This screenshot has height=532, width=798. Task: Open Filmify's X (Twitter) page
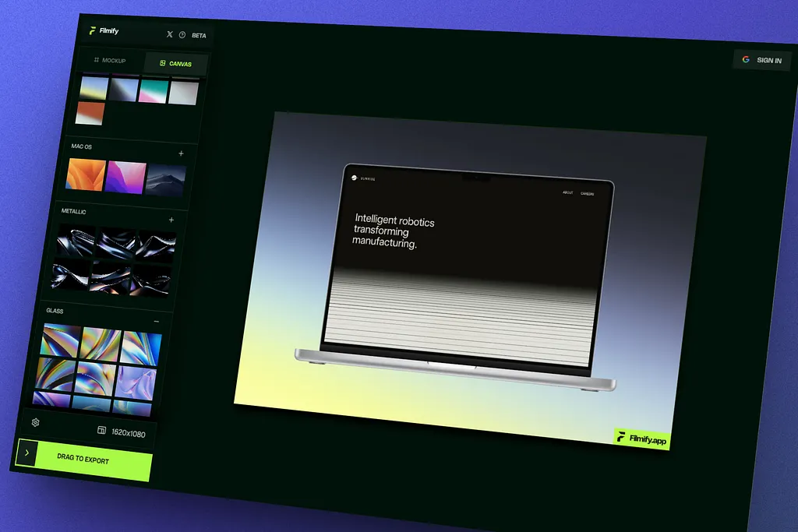(x=169, y=33)
